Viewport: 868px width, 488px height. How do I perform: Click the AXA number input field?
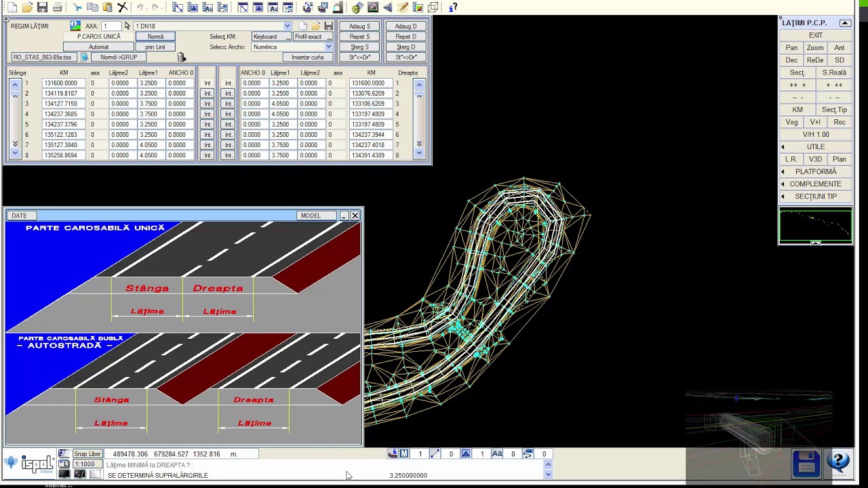pyautogui.click(x=111, y=26)
